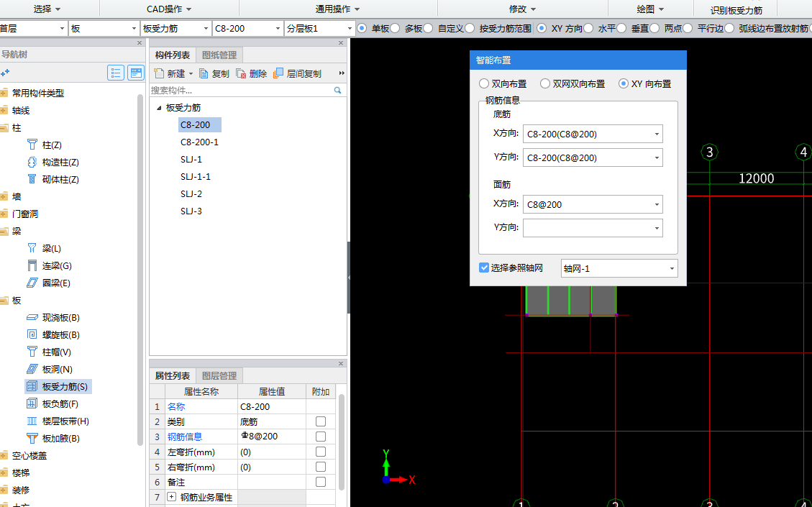Select the 连梁(G) icon
This screenshot has height=507, width=812.
pos(32,265)
